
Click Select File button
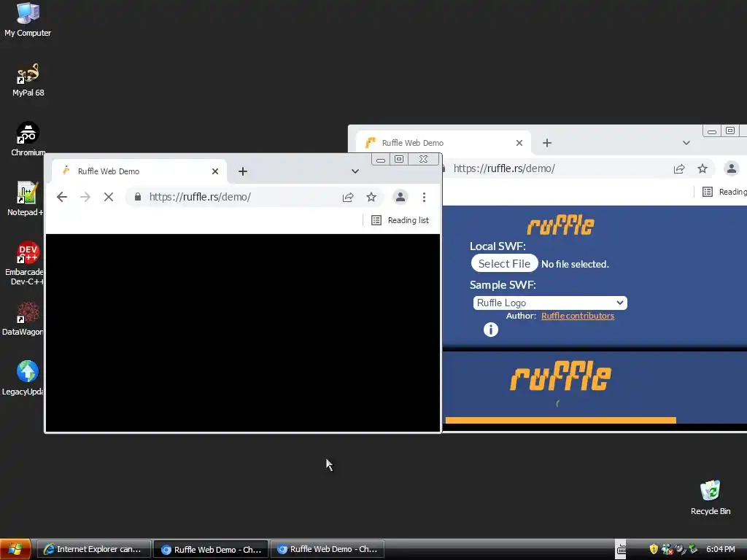pyautogui.click(x=504, y=263)
